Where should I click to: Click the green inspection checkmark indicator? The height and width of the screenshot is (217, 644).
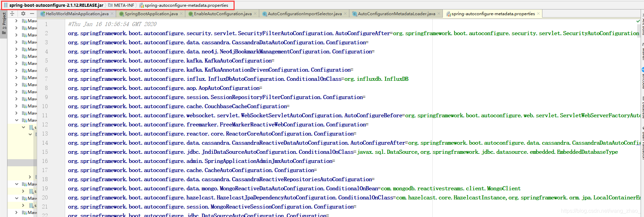point(638,21)
